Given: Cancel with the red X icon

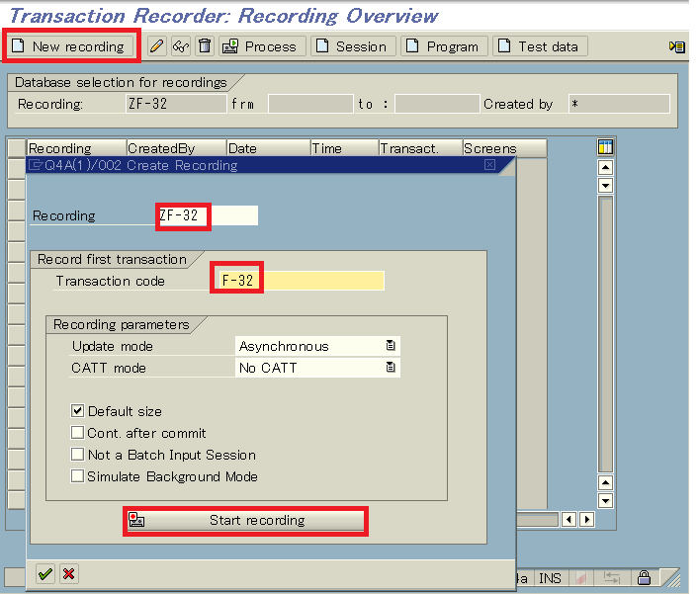Looking at the screenshot, I should coord(69,574).
